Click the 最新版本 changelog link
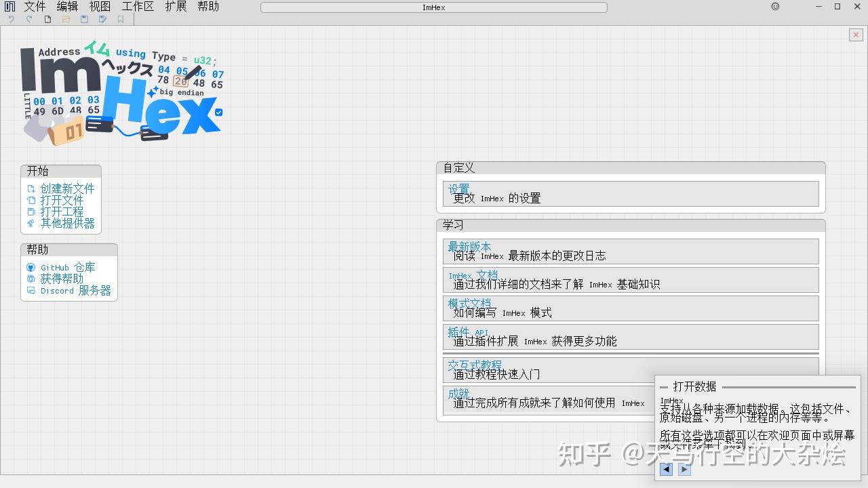This screenshot has width=868, height=488. click(470, 246)
